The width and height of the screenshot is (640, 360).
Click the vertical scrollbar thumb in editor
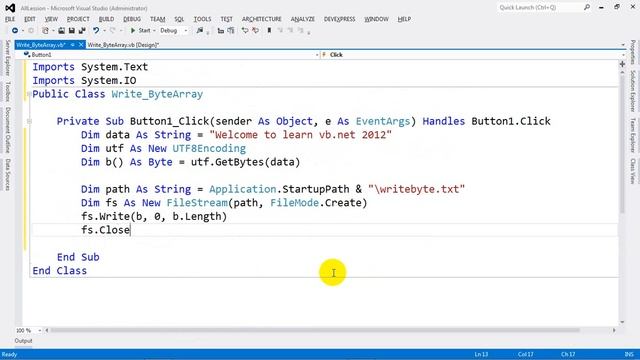click(x=622, y=143)
